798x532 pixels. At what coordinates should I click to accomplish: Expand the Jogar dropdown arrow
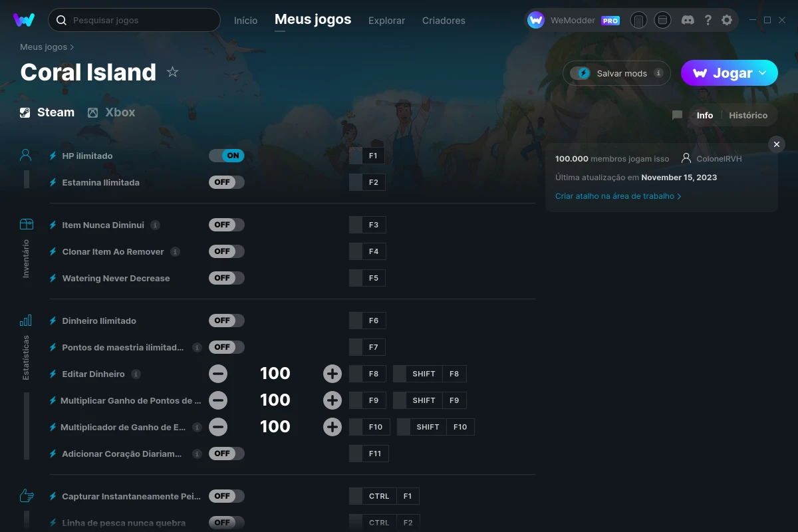click(763, 73)
